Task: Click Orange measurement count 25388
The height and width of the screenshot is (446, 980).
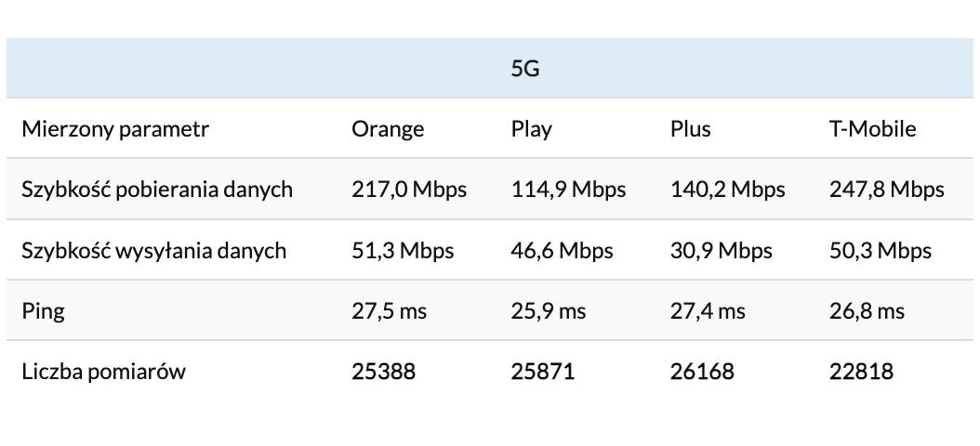Action: tap(383, 372)
